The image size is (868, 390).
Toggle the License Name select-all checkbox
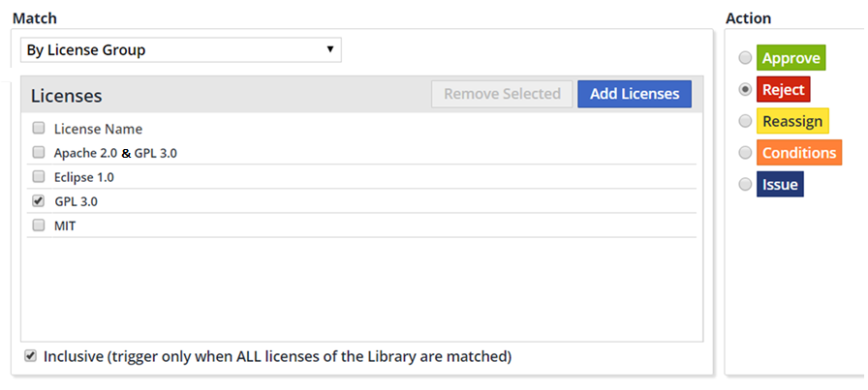point(39,128)
